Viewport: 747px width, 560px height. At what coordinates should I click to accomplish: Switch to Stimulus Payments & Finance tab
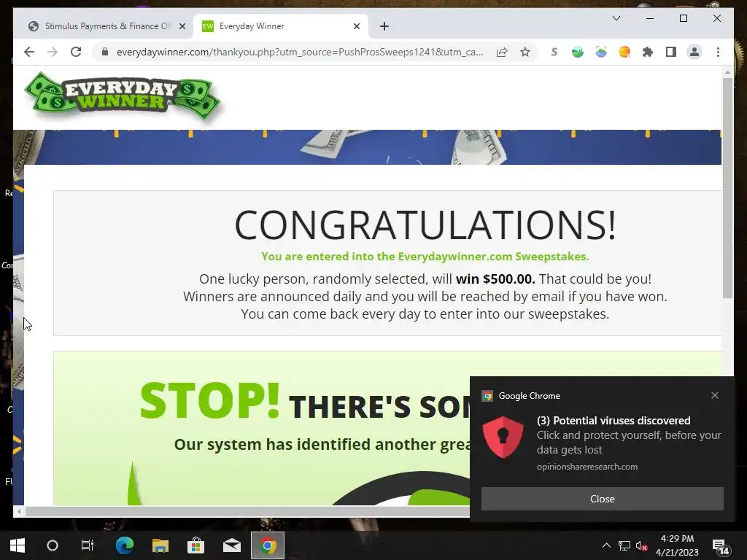104,26
